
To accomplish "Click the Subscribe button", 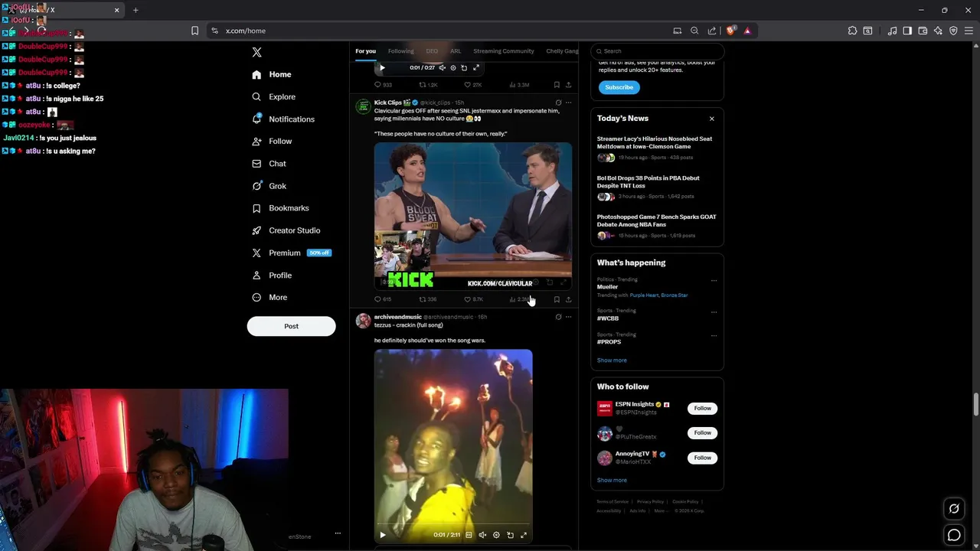I will [619, 87].
